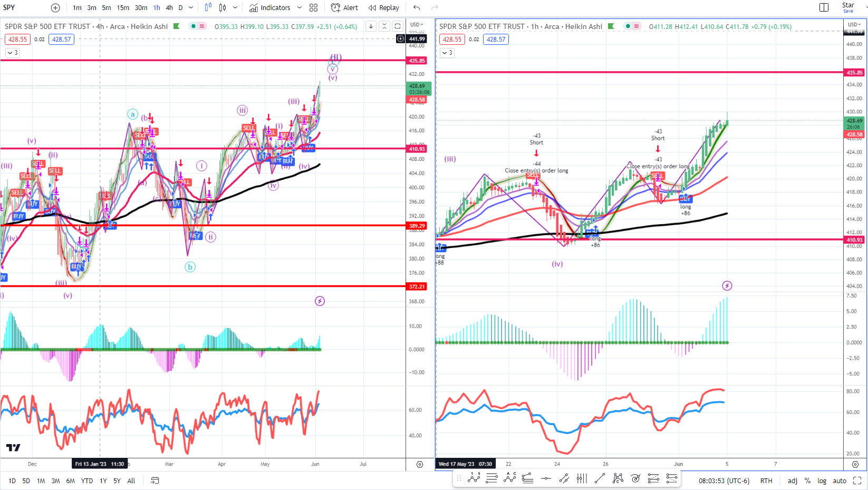Expand the indicators favorites dropdown arrow
This screenshot has width=868, height=490.
[x=300, y=8]
